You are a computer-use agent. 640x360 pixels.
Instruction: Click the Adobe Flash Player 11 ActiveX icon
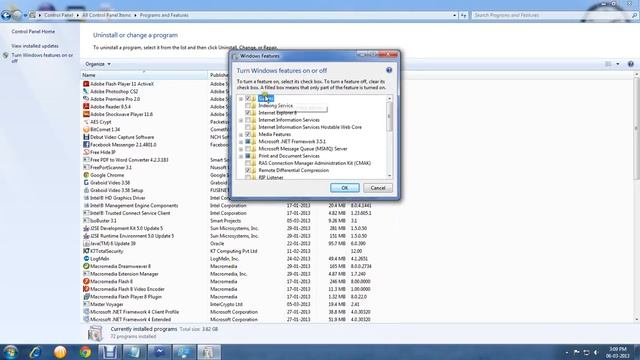[x=86, y=84]
